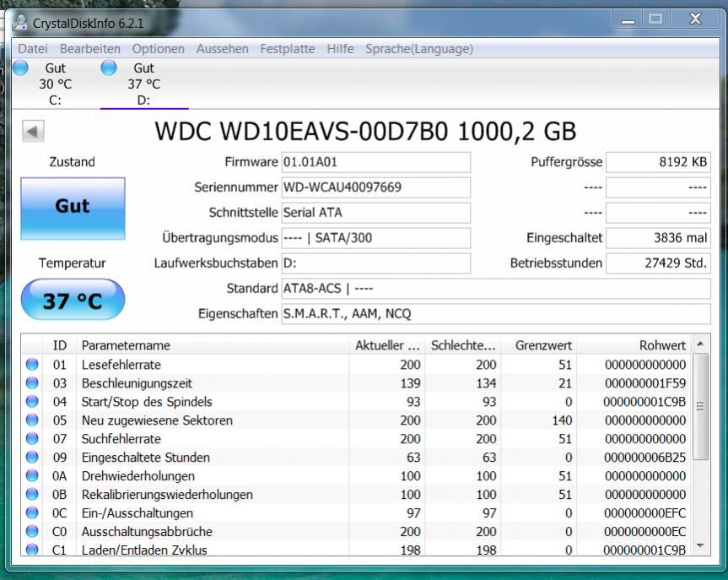Select drive D: status icon
This screenshot has width=728, height=580.
109,68
